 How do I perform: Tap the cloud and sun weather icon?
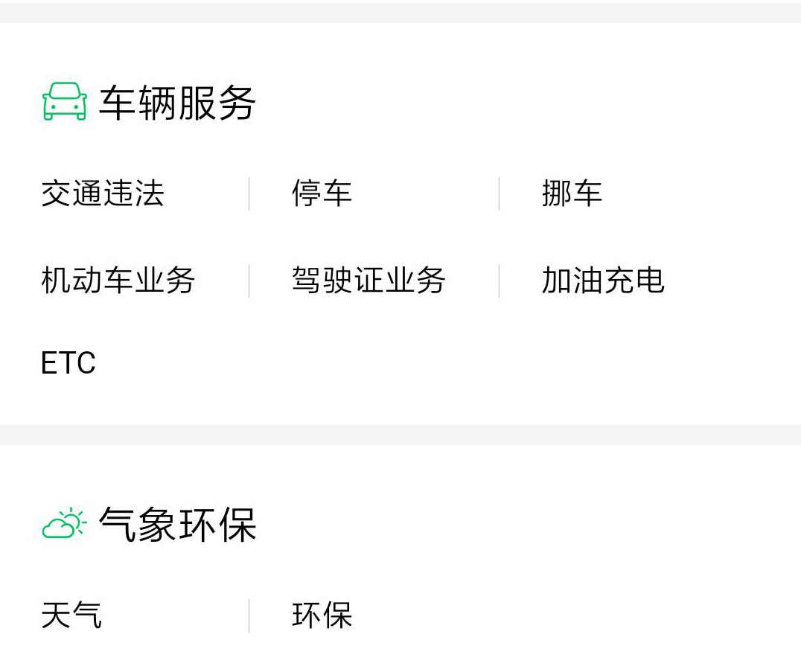(x=64, y=523)
